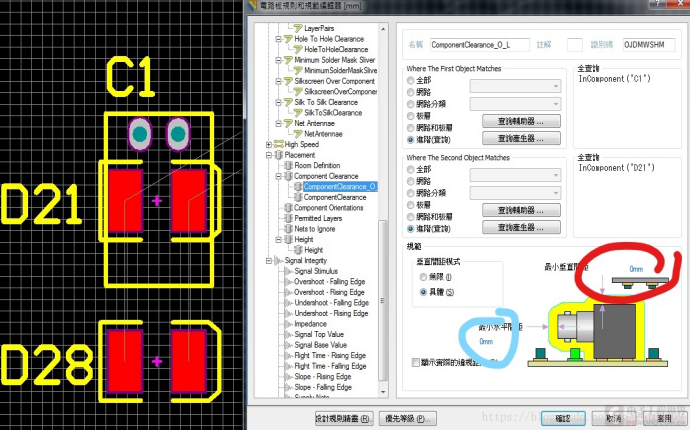The height and width of the screenshot is (430, 691).
Task: Select 網路 radio in Second Object Matches
Action: coord(410,182)
